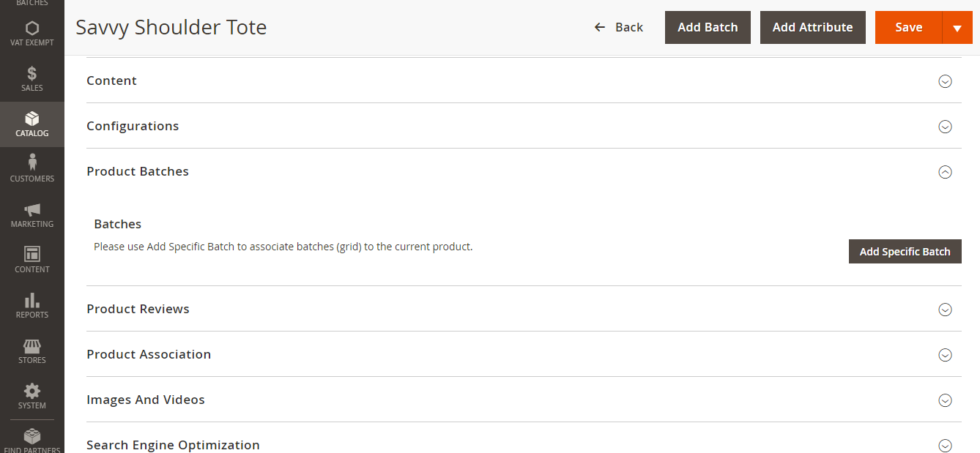Go Back using the Back link
The height and width of the screenshot is (453, 980).
[618, 28]
